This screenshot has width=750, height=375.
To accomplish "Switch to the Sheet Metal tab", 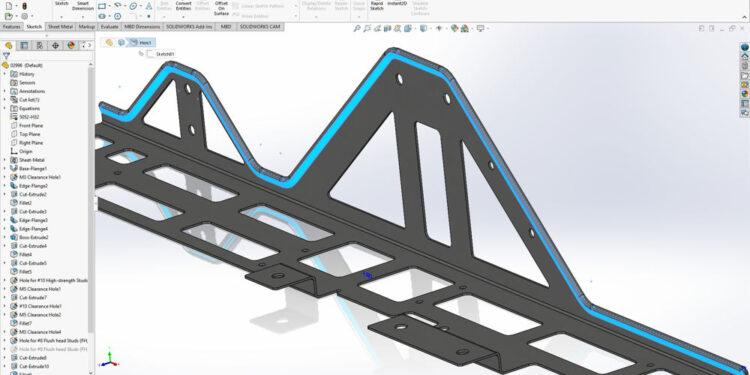I will [x=60, y=27].
